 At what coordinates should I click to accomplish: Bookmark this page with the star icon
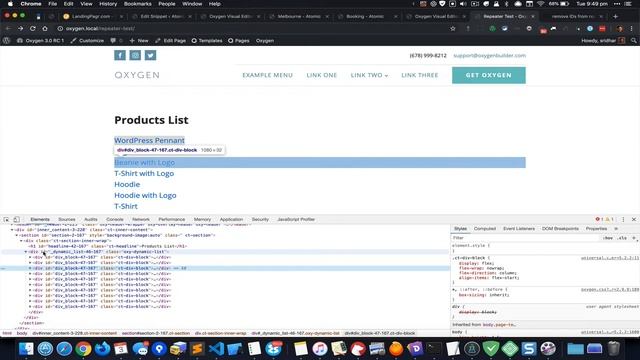[x=453, y=29]
